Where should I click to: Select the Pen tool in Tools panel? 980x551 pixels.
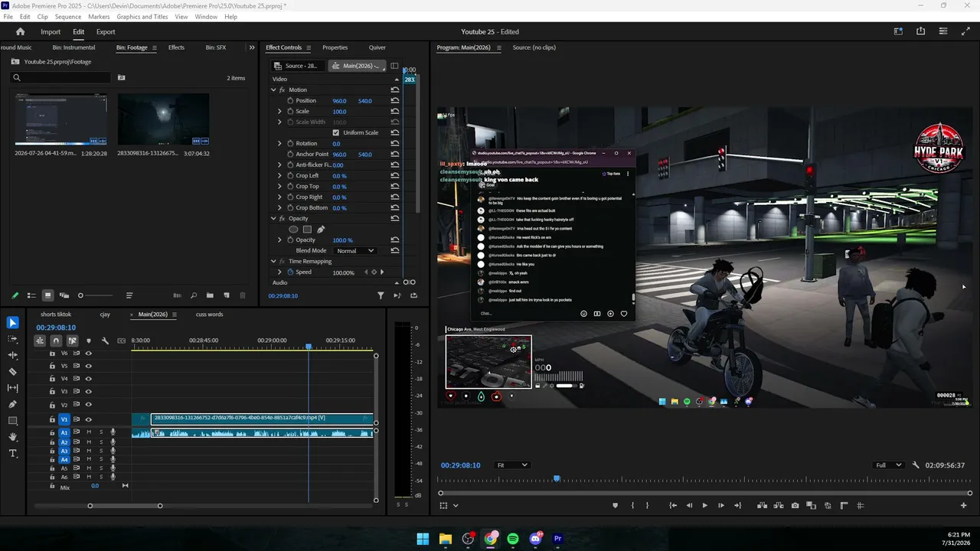tap(13, 404)
